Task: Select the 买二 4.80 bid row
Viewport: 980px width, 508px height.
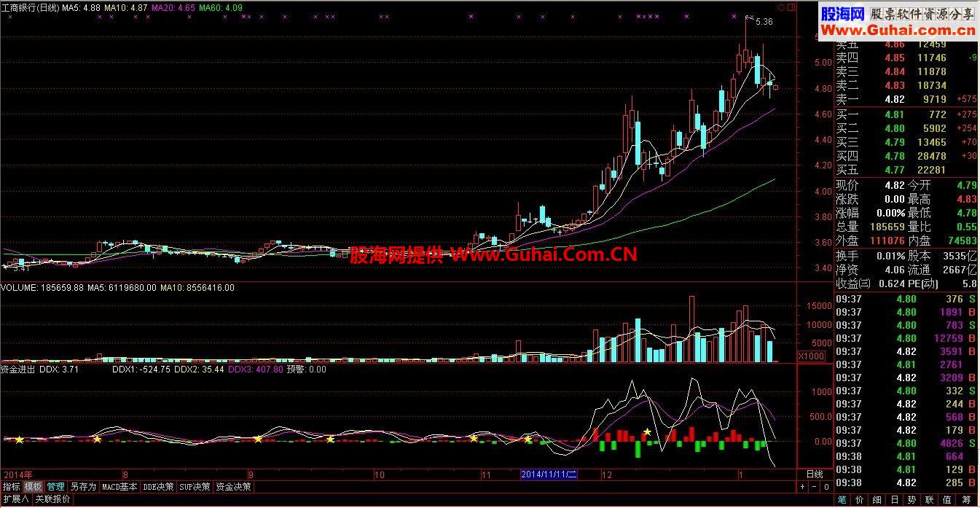Action: pyautogui.click(x=906, y=128)
